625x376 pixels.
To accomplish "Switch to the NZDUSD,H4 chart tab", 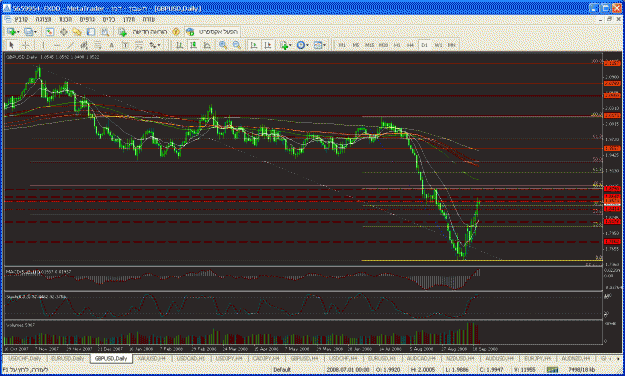I will 460,359.
